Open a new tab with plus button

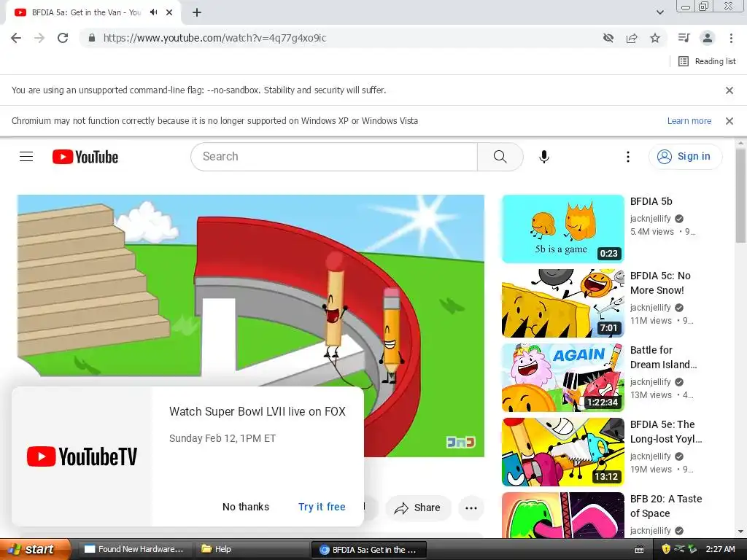[x=197, y=13]
